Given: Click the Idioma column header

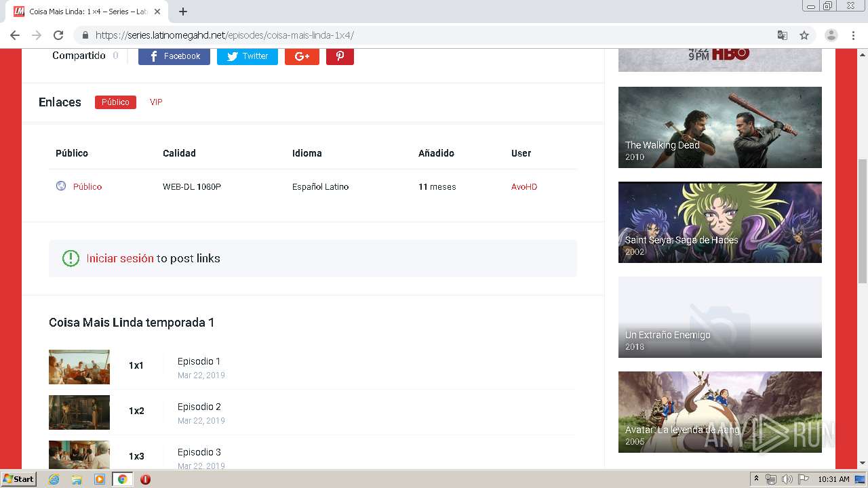Looking at the screenshot, I should coord(307,153).
